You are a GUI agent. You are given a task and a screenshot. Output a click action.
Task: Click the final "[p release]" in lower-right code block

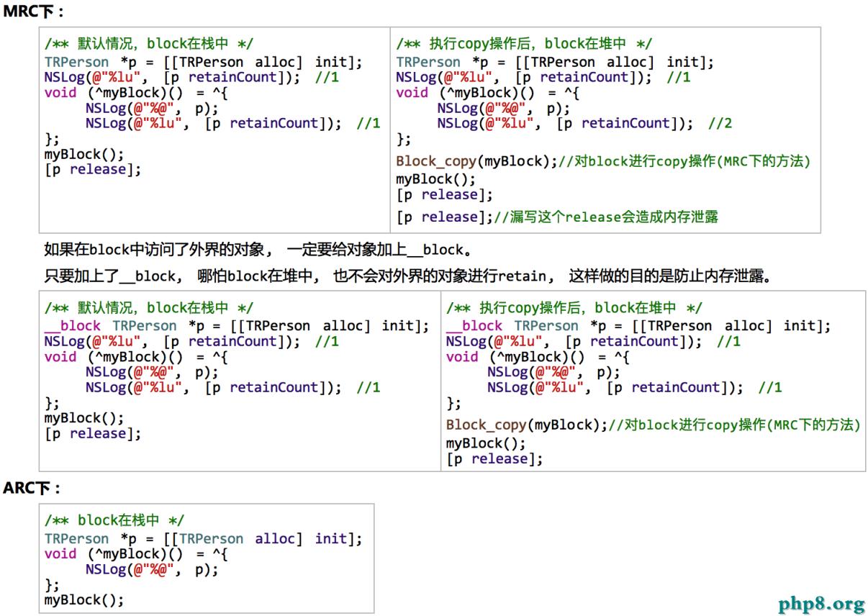[x=494, y=459]
